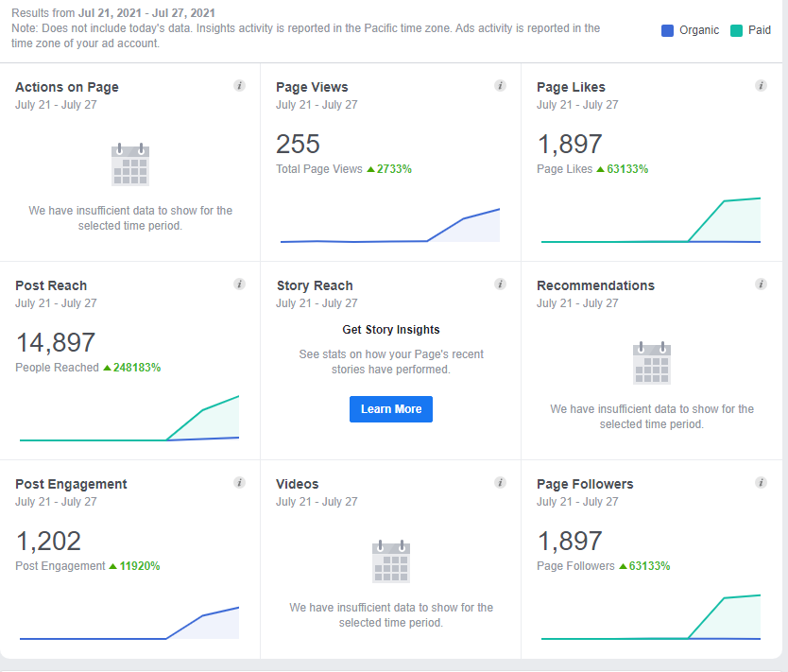Click the Post Reach trend chart
This screenshot has height=672, width=788.
129,418
